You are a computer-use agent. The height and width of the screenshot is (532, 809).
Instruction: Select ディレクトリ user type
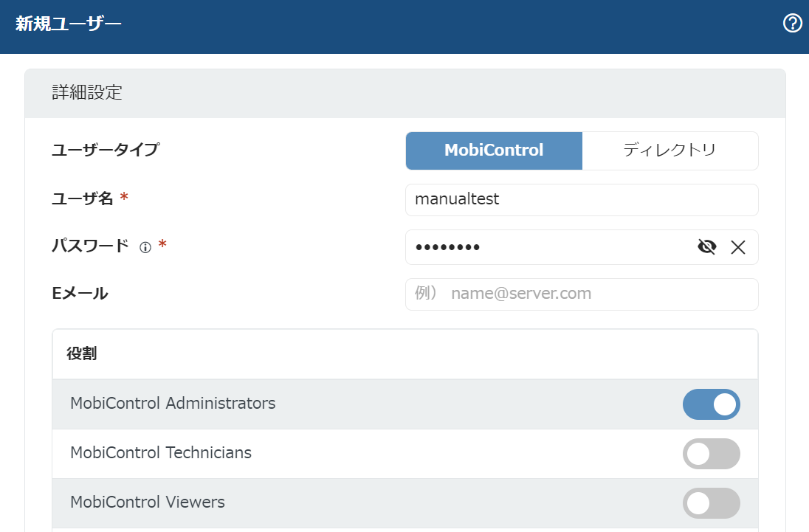pyautogui.click(x=669, y=151)
